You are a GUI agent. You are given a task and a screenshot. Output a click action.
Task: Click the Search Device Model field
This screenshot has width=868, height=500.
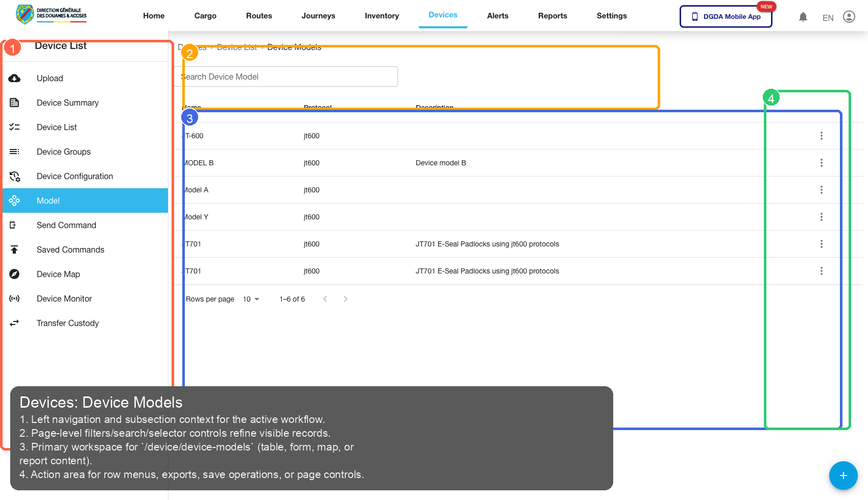tap(286, 77)
